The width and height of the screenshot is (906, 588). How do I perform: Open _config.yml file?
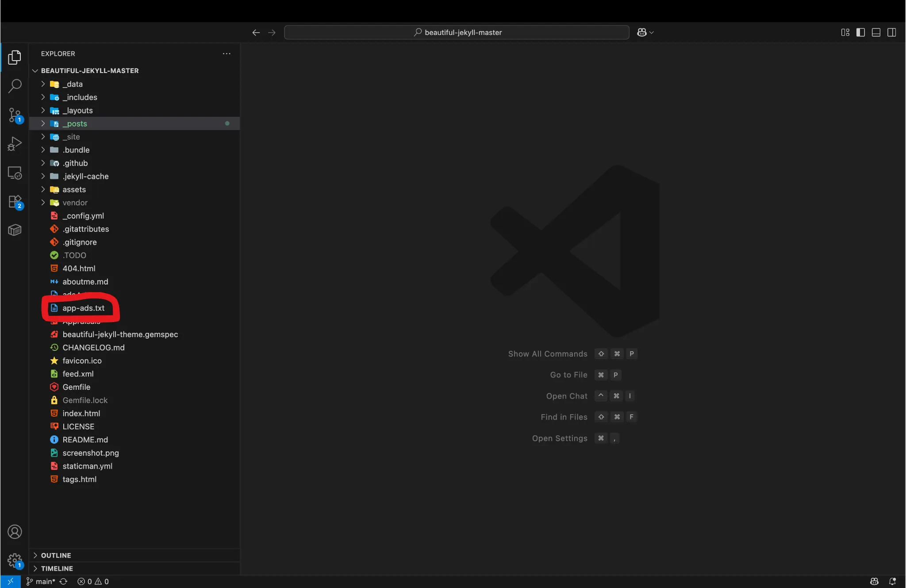click(83, 216)
